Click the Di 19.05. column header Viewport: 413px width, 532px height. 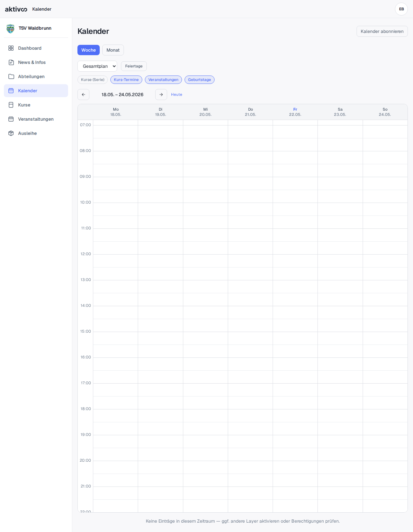coord(160,112)
